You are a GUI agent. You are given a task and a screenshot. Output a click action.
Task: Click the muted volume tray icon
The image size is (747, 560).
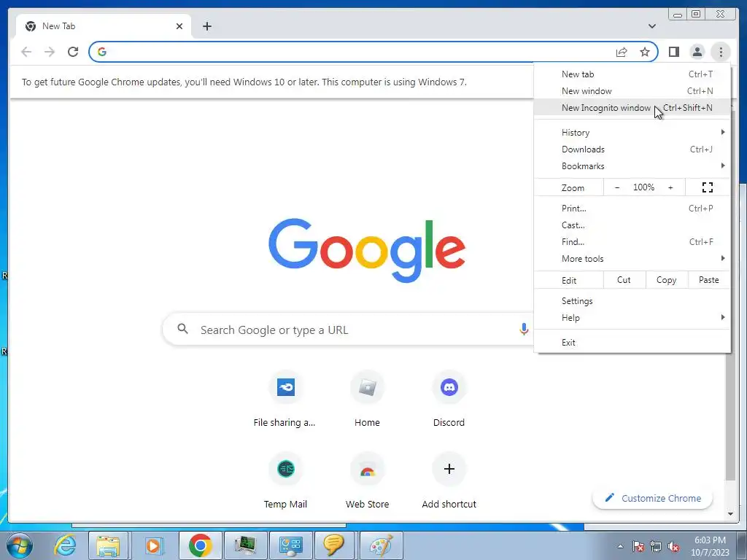pos(673,547)
